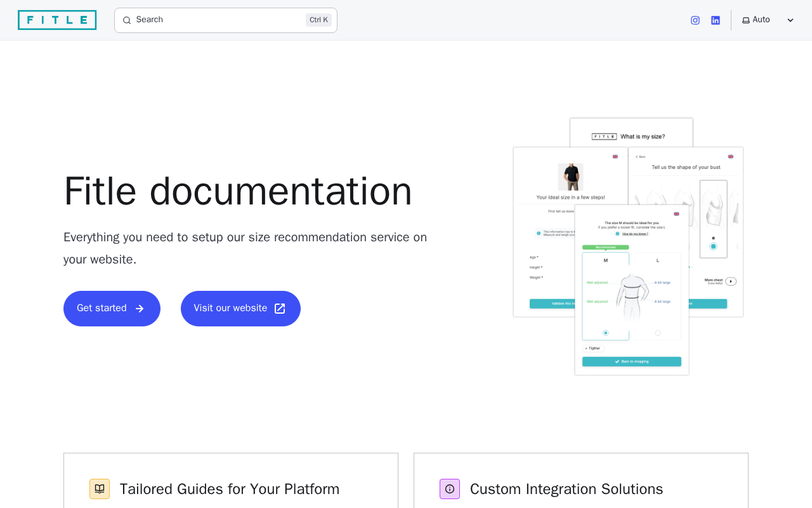The width and height of the screenshot is (812, 508).
Task: Click the open book icon beside Tailored Guides
Action: [x=100, y=489]
